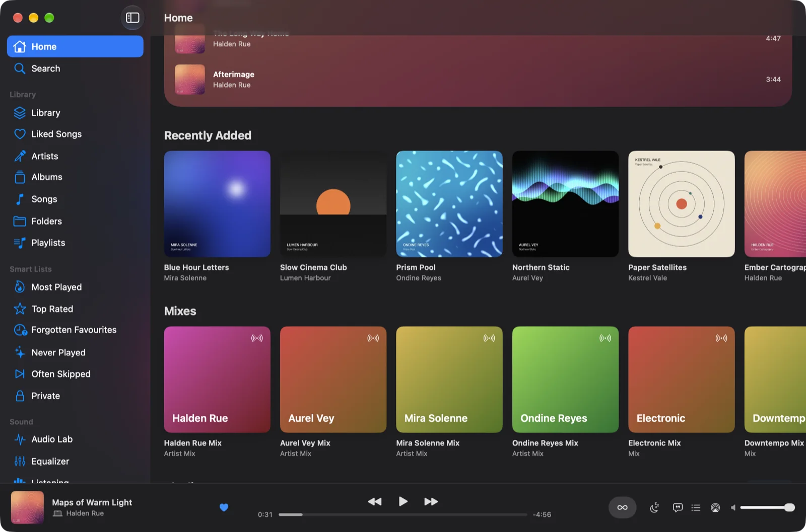Viewport: 806px width, 532px height.
Task: Adjust the volume slider
Action: [x=767, y=507]
